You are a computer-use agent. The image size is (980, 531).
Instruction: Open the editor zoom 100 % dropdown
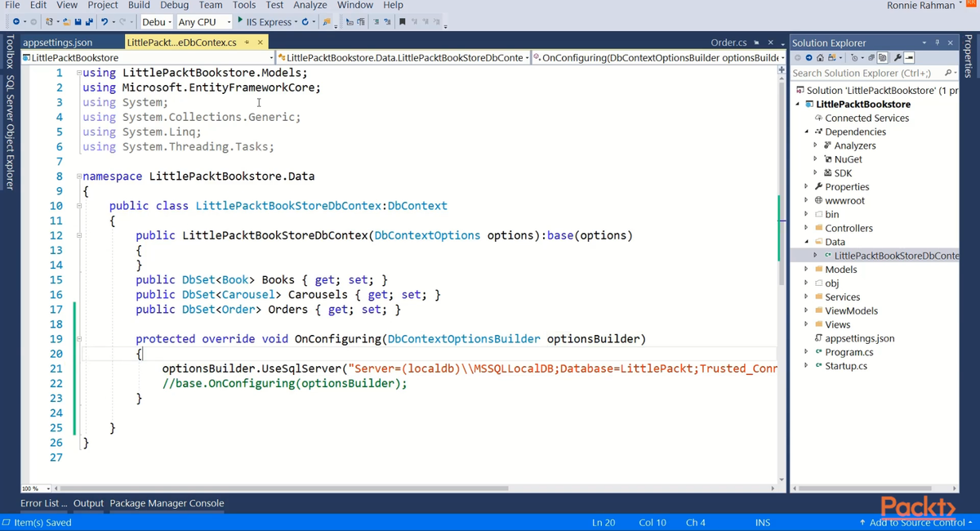click(36, 489)
